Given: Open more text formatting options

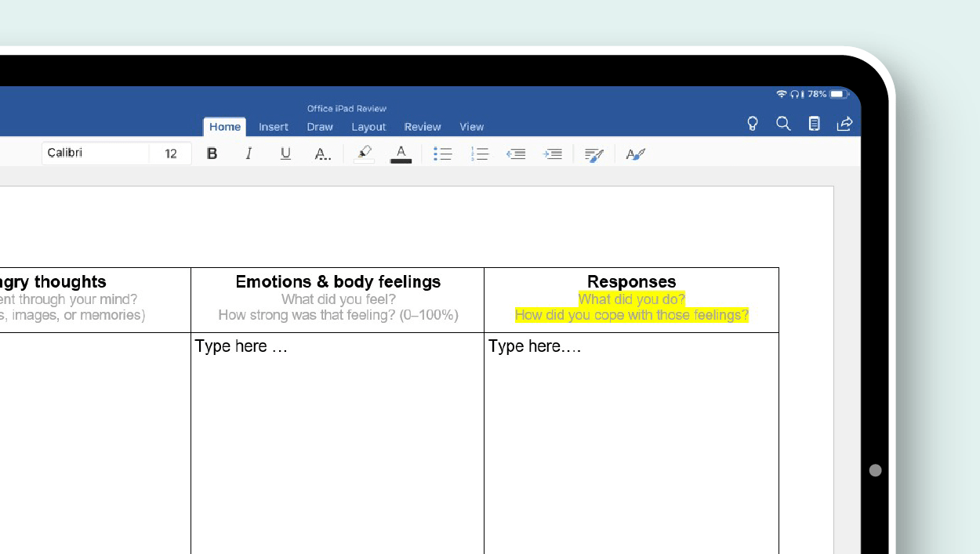Looking at the screenshot, I should pos(322,154).
